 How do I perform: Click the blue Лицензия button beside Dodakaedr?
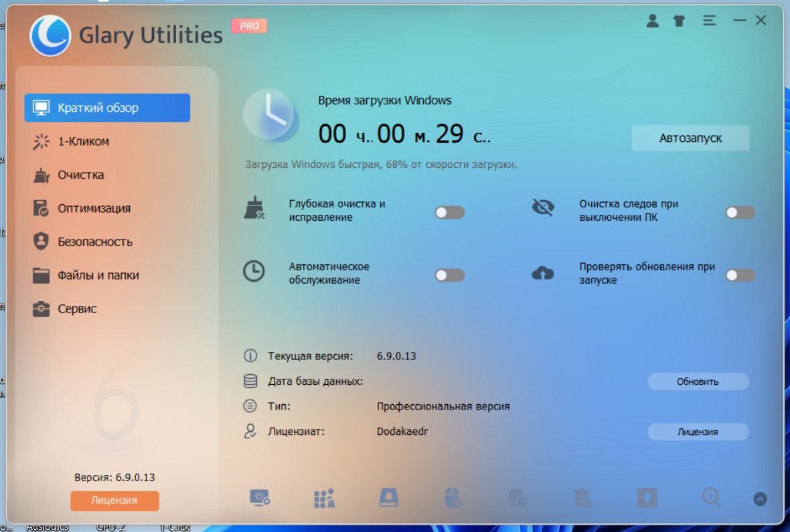pyautogui.click(x=698, y=432)
